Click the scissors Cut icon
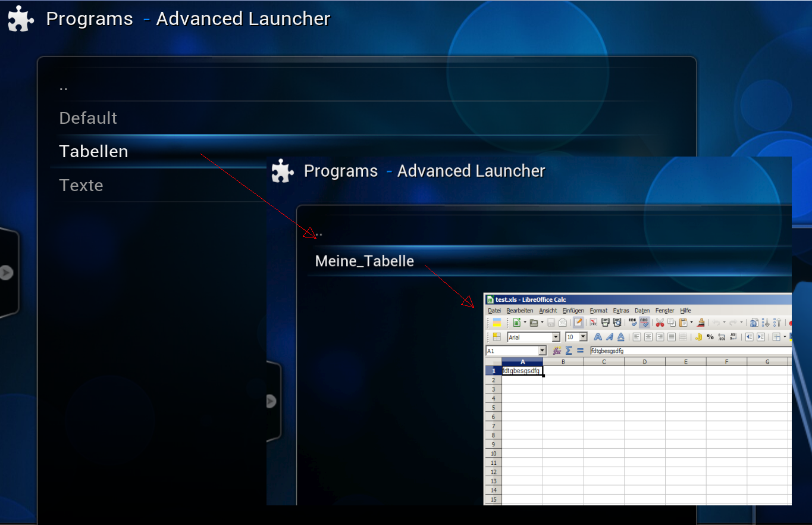Image resolution: width=812 pixels, height=525 pixels. pyautogui.click(x=660, y=323)
